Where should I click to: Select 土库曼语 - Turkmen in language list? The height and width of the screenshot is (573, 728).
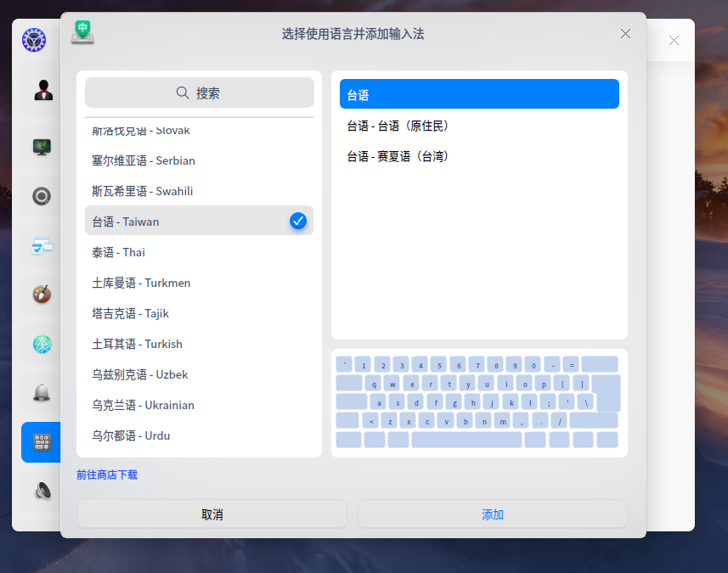[x=199, y=283]
